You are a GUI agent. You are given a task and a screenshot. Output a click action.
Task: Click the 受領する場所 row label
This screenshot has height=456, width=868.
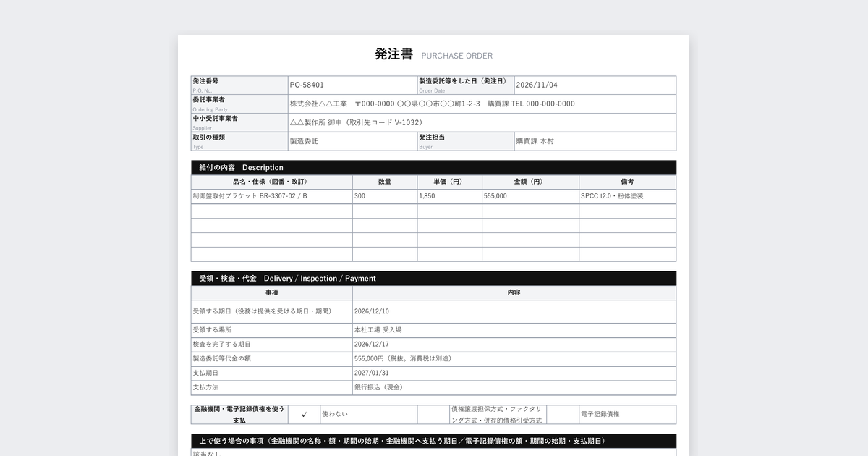[271, 330]
